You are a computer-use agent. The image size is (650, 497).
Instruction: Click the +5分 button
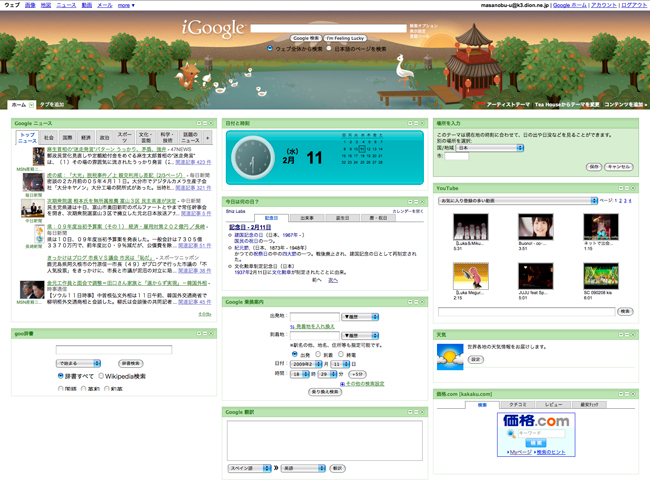[x=357, y=374]
